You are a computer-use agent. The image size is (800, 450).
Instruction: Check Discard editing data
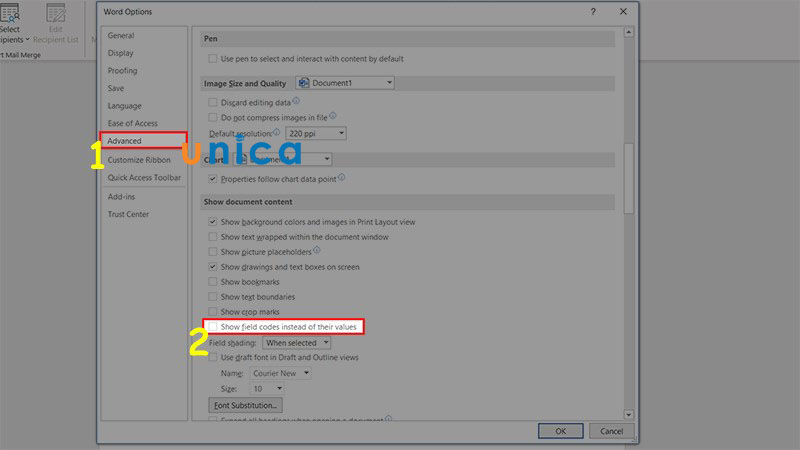click(x=213, y=103)
